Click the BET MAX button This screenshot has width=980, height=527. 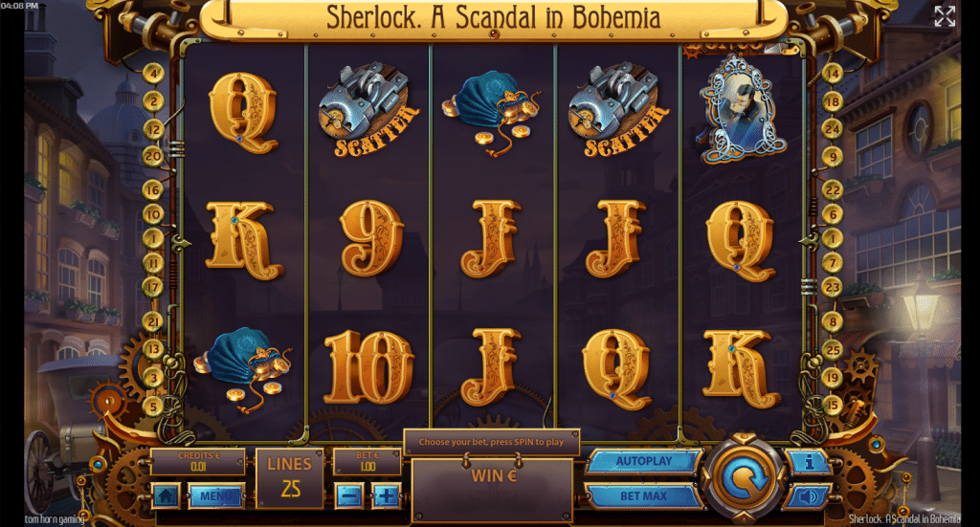coord(644,496)
